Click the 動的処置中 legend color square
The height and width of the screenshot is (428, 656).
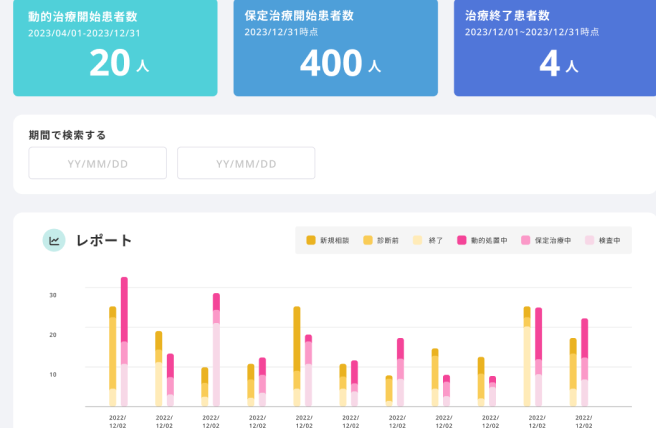pos(462,240)
